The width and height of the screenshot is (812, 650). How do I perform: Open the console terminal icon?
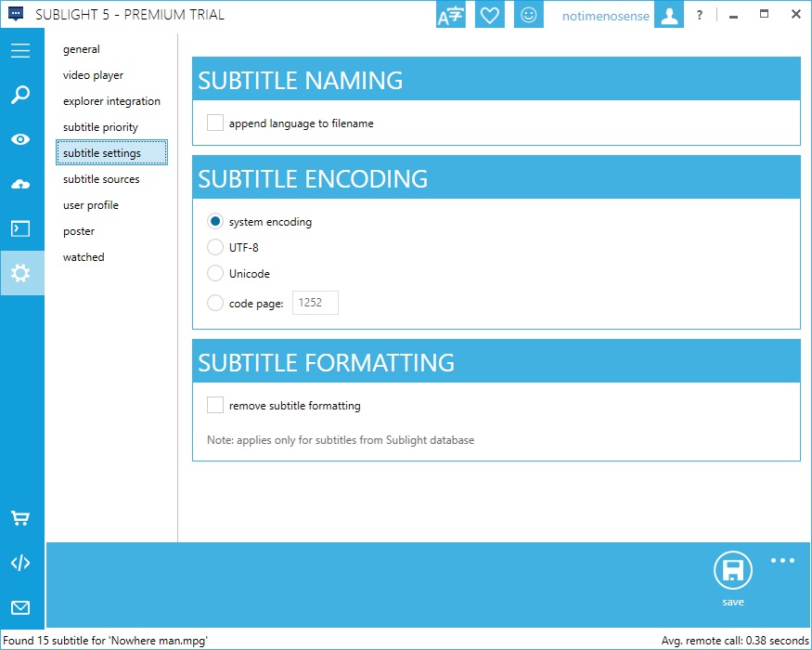click(20, 228)
